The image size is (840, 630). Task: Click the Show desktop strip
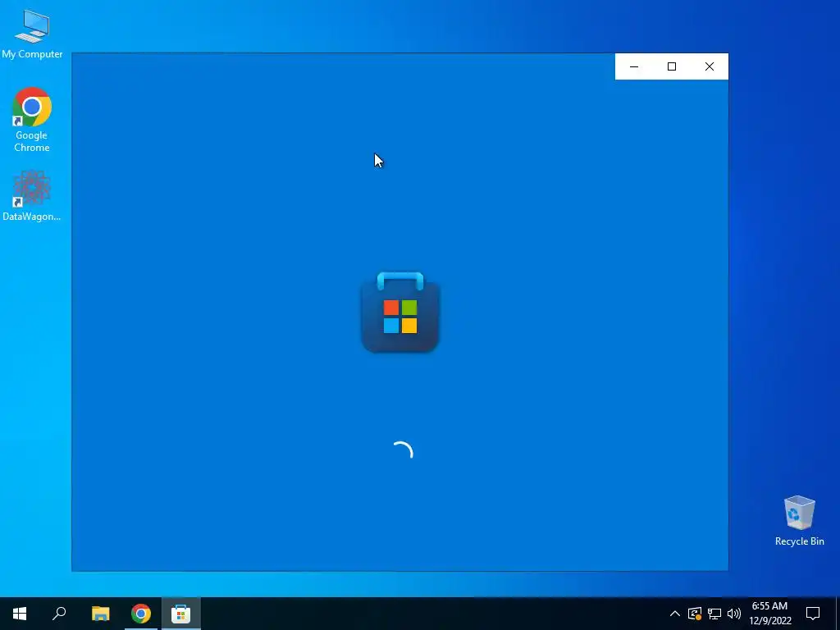[x=838, y=614]
